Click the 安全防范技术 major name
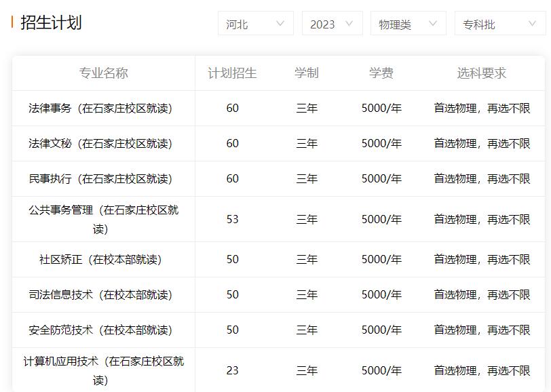 click(x=104, y=330)
